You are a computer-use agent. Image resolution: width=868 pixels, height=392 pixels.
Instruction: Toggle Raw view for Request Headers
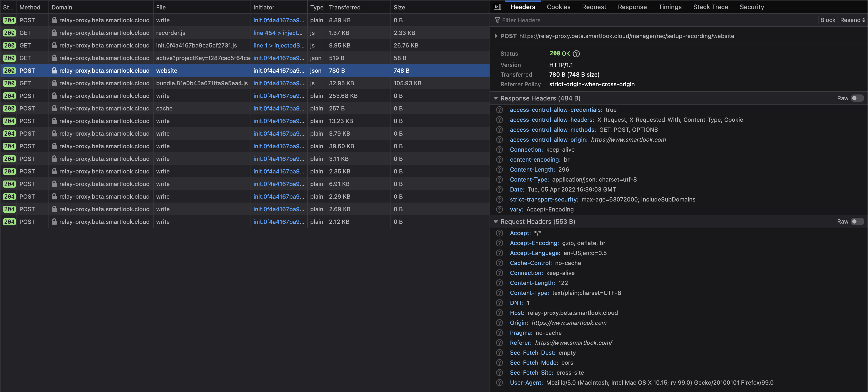(x=857, y=222)
